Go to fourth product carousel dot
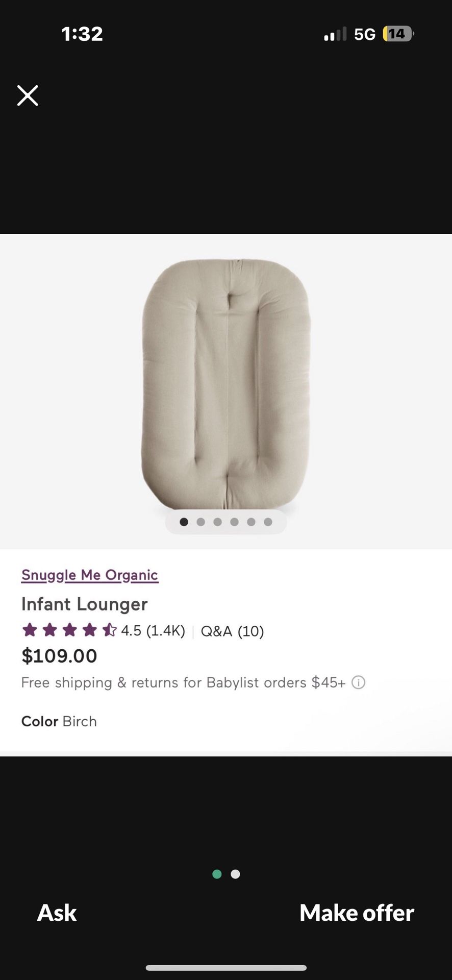The width and height of the screenshot is (452, 980). [235, 522]
